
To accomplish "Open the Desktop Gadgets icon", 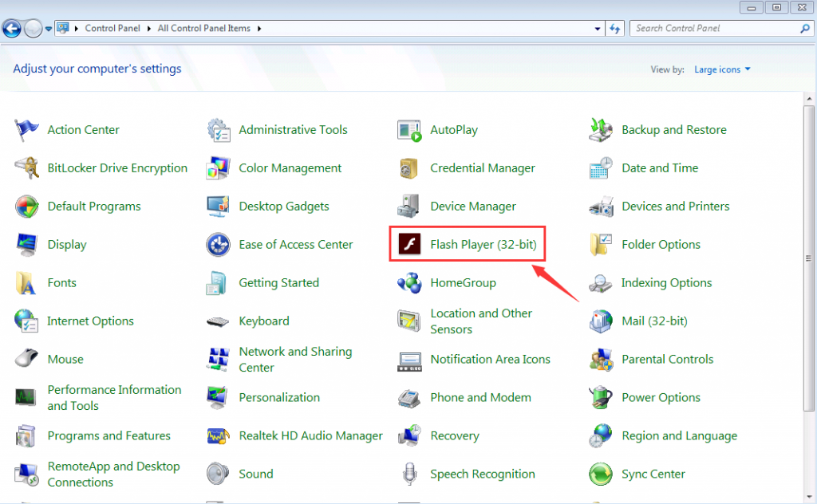I will [x=219, y=207].
